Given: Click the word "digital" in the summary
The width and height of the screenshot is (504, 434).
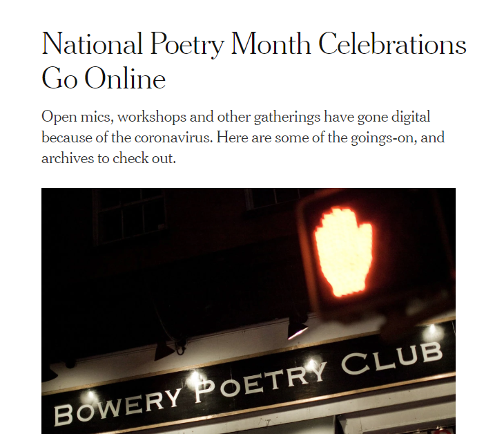Looking at the screenshot, I should pyautogui.click(x=409, y=117).
